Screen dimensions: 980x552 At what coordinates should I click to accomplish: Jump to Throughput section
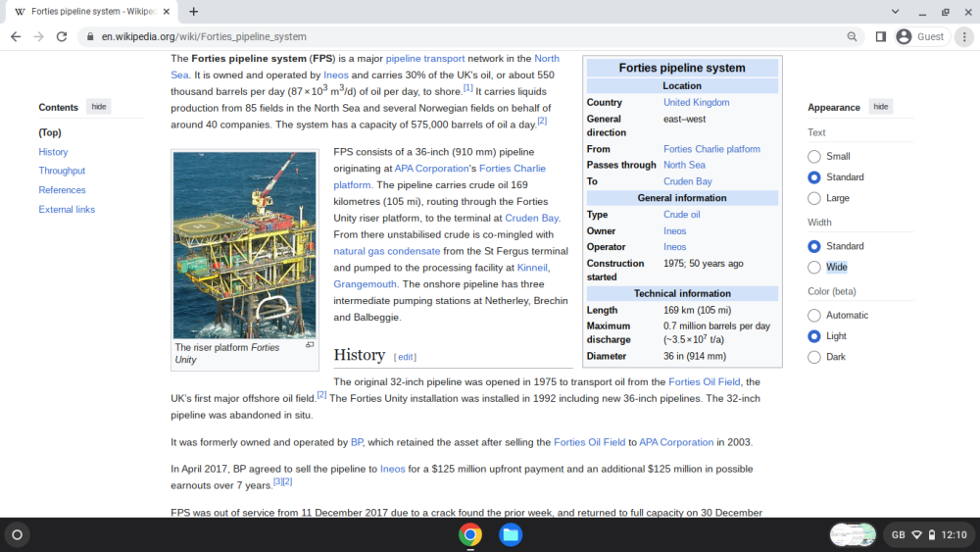point(62,171)
